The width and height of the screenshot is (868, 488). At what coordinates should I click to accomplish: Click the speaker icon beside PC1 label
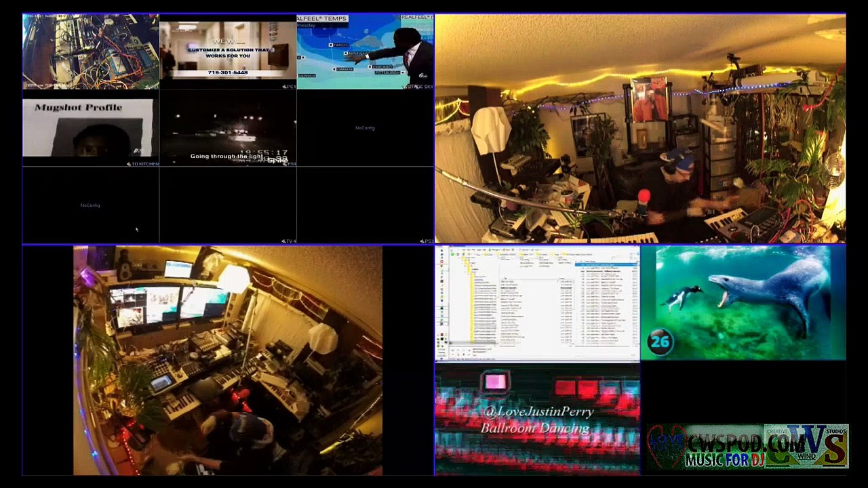click(283, 87)
